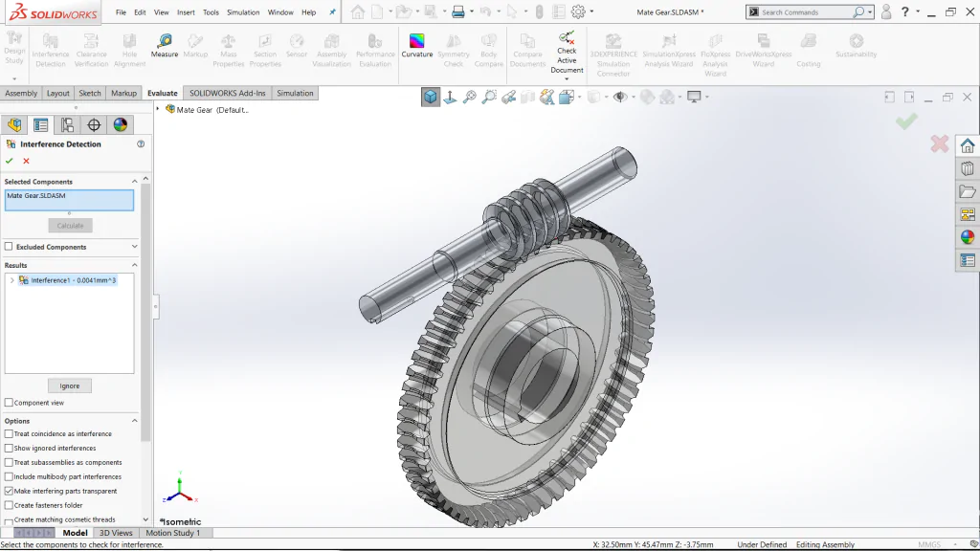Enable Treat coincidence as interference
Viewport: 980px width, 551px height.
pyautogui.click(x=9, y=433)
